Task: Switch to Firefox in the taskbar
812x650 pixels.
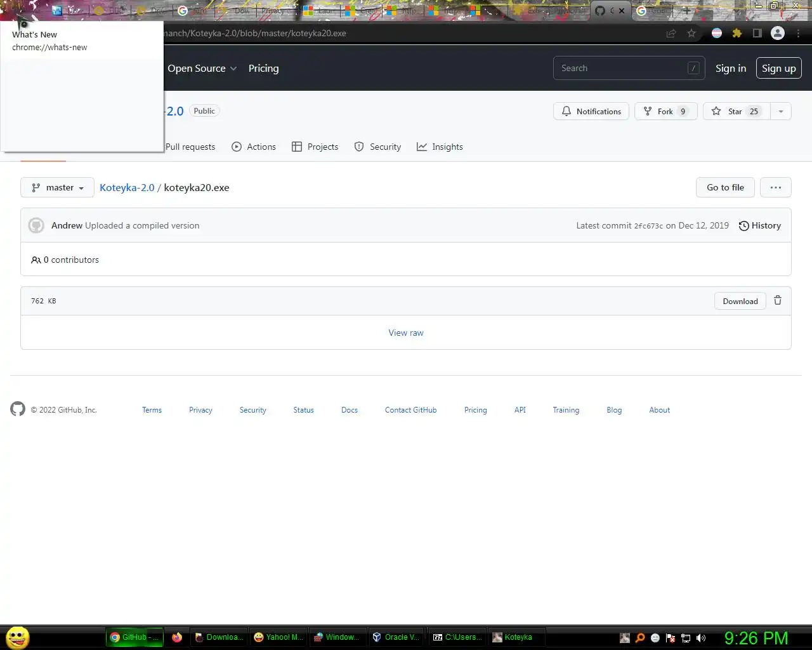Action: [177, 637]
